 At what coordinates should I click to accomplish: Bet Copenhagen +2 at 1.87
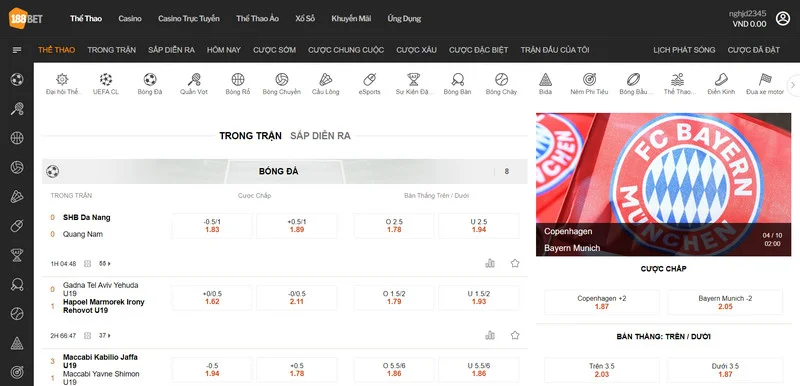click(602, 302)
